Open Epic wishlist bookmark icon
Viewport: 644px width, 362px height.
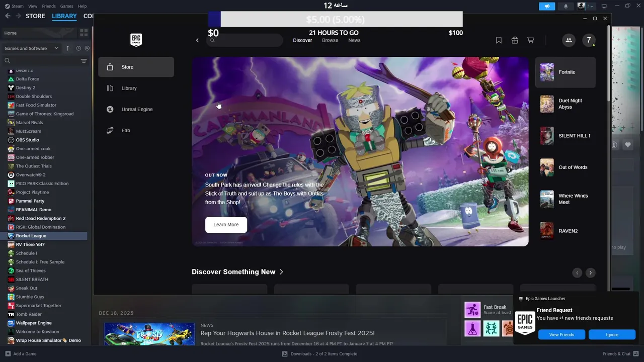coord(499,40)
